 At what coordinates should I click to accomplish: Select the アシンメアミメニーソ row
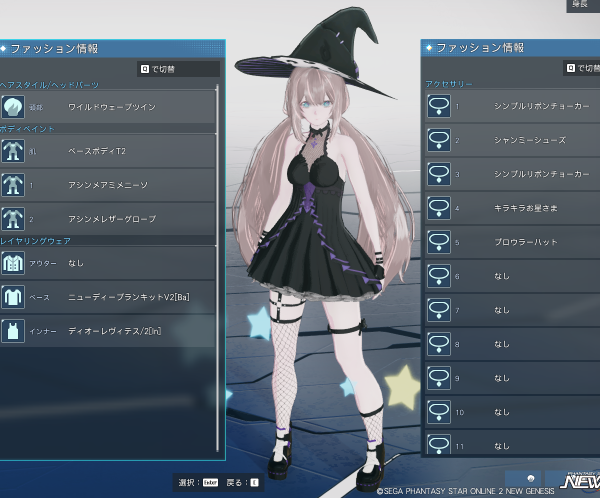pos(108,185)
